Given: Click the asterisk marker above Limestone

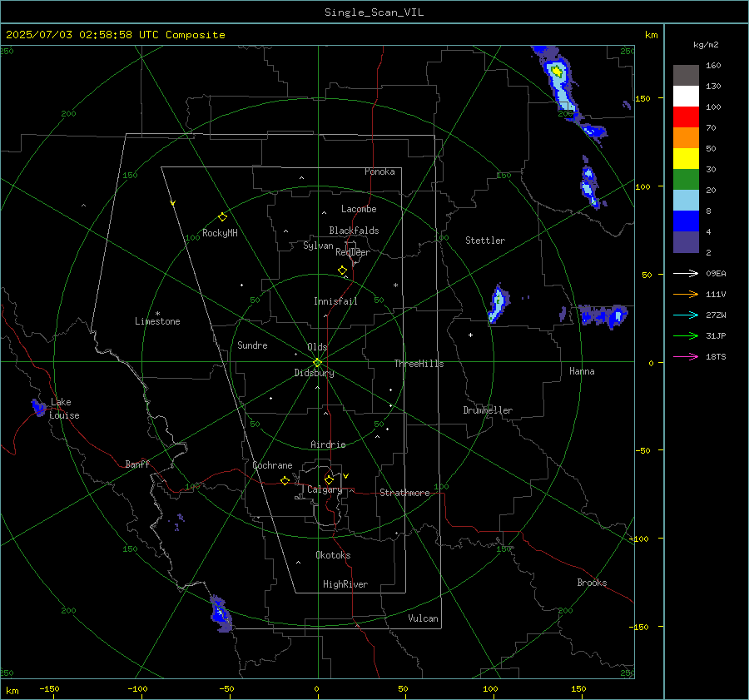Looking at the screenshot, I should coord(157,314).
